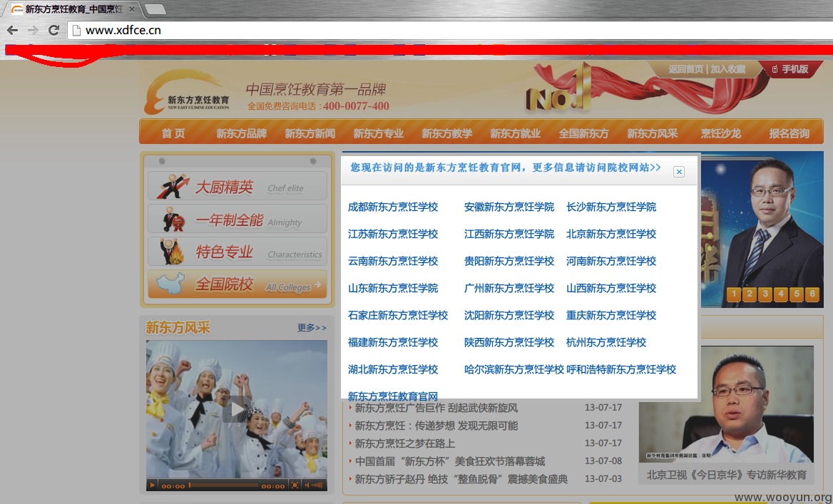Switch banner to slide 6
Image resolution: width=833 pixels, height=504 pixels.
coord(812,294)
